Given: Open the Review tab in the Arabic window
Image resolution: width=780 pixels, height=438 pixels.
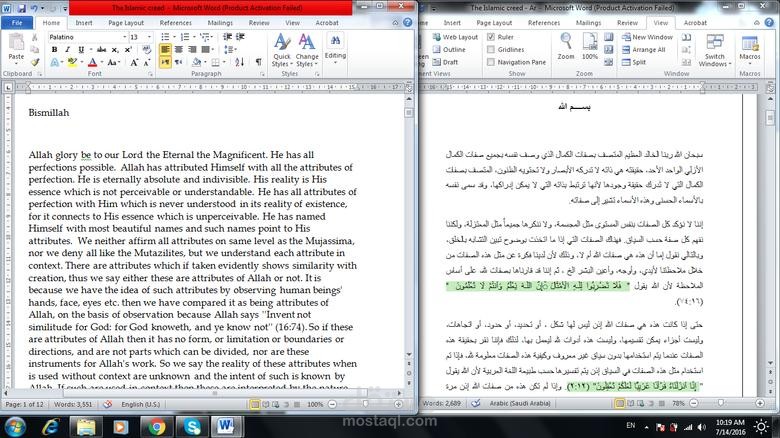Looking at the screenshot, I should [x=627, y=22].
